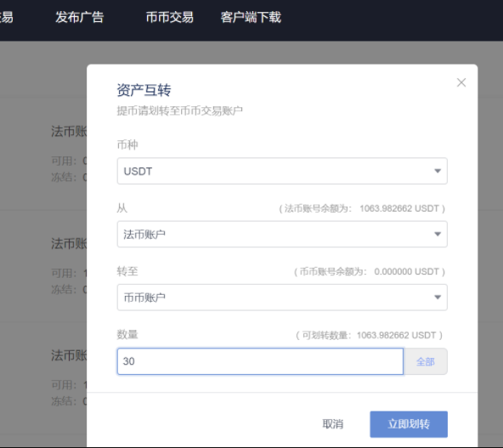Click the 立即划转 button
This screenshot has width=503, height=448.
409,424
